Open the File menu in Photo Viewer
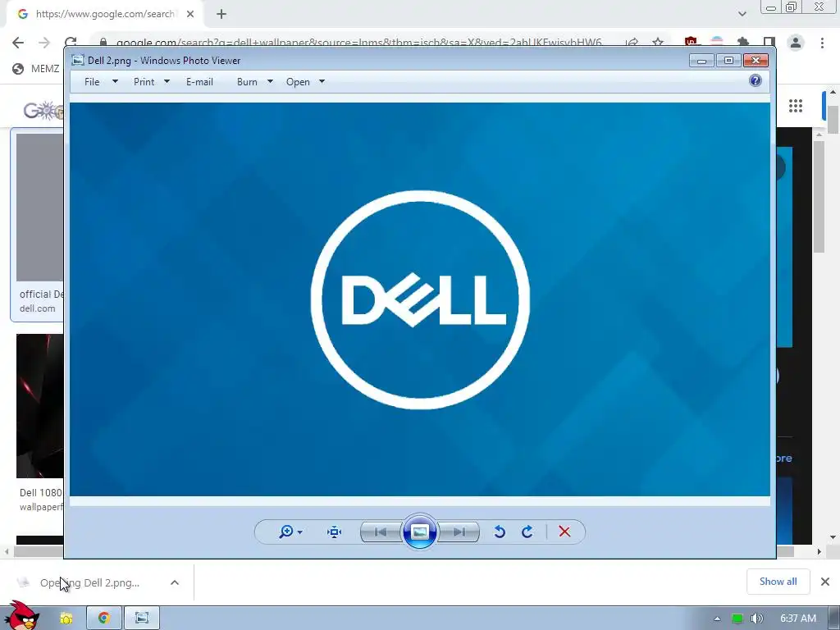Viewport: 840px width, 630px height. tap(92, 82)
